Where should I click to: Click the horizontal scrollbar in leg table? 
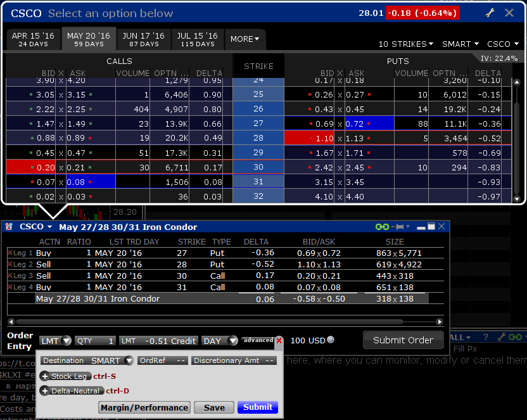(x=210, y=322)
